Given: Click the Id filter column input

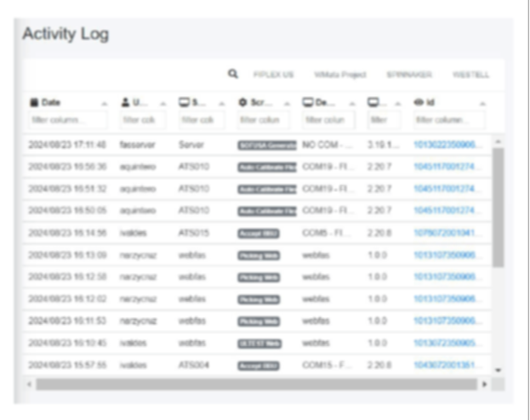Looking at the screenshot, I should point(449,121).
